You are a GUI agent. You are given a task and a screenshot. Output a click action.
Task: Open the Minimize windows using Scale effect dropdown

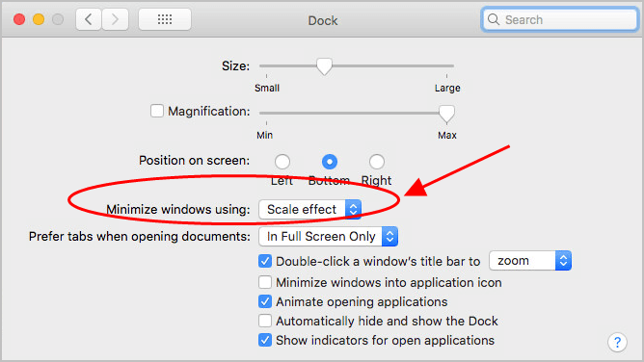pos(310,210)
